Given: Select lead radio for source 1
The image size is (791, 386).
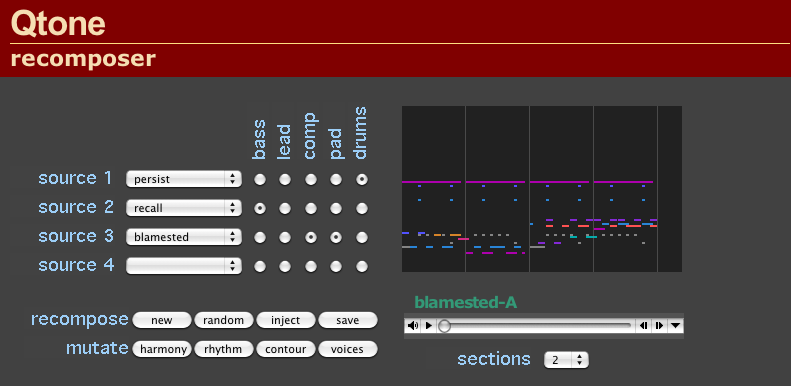Looking at the screenshot, I should tap(285, 179).
